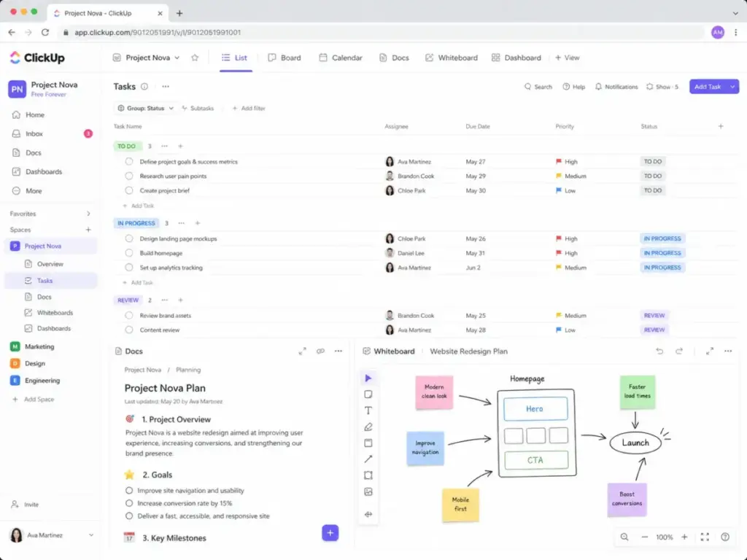
Task: Add task to TO DO group plus
Action: pyautogui.click(x=181, y=146)
